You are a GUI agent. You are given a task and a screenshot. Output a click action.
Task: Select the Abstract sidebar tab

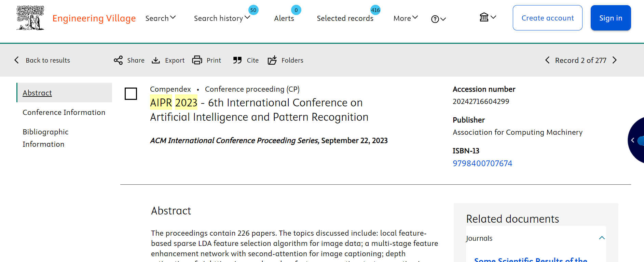pyautogui.click(x=64, y=92)
